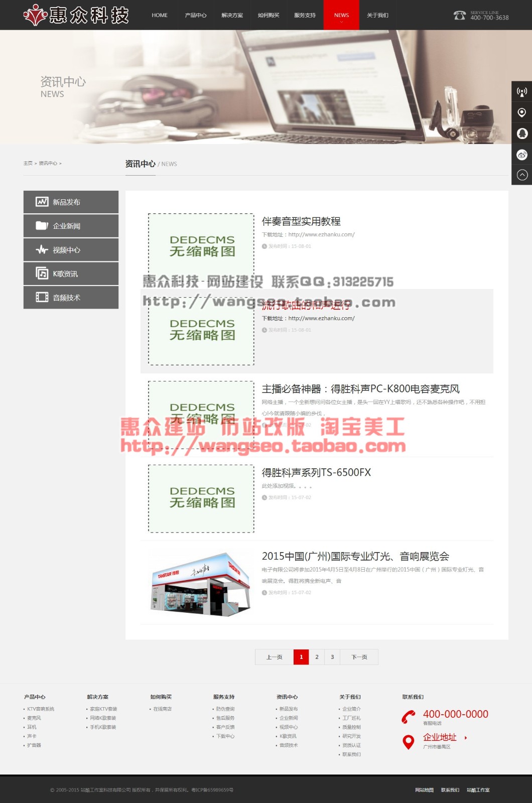Image resolution: width=532 pixels, height=803 pixels.
Task: Go to previous page with 上一页
Action: click(274, 657)
